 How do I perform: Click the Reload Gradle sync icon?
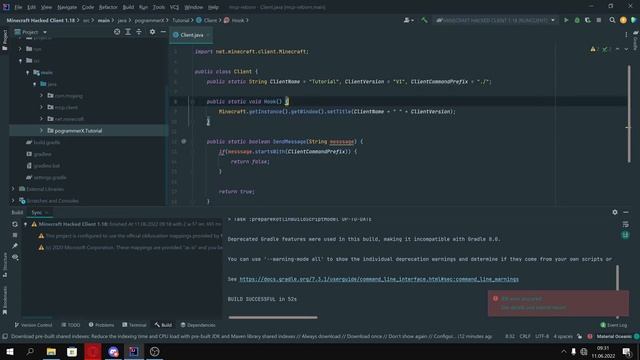click(x=15, y=224)
